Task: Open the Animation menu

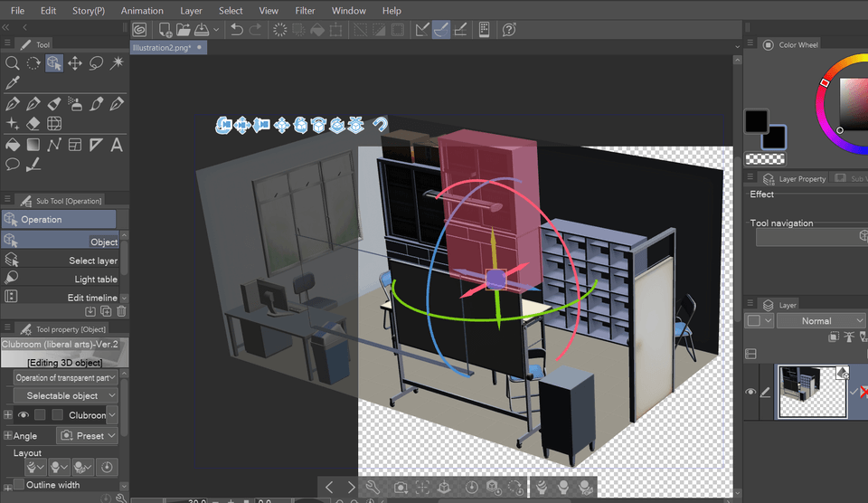Action: [x=142, y=11]
